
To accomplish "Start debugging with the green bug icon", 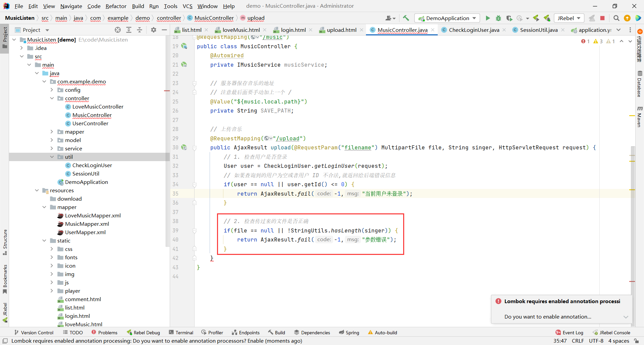I will 498,18.
